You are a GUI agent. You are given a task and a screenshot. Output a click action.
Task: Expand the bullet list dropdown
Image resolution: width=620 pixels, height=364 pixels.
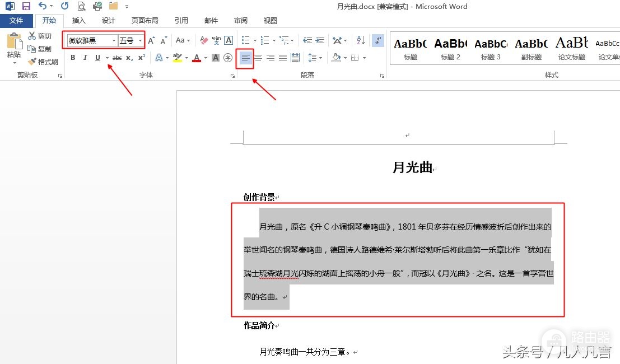[x=255, y=40]
